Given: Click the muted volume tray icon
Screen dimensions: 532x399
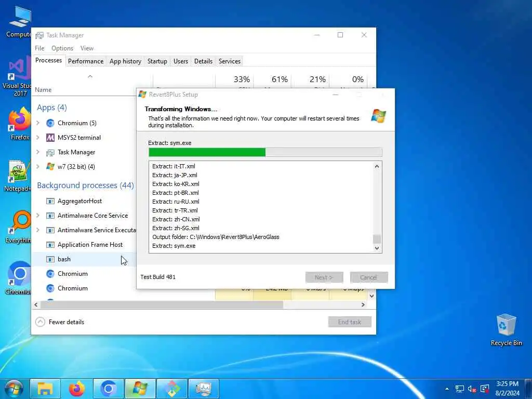Looking at the screenshot, I should point(472,389).
